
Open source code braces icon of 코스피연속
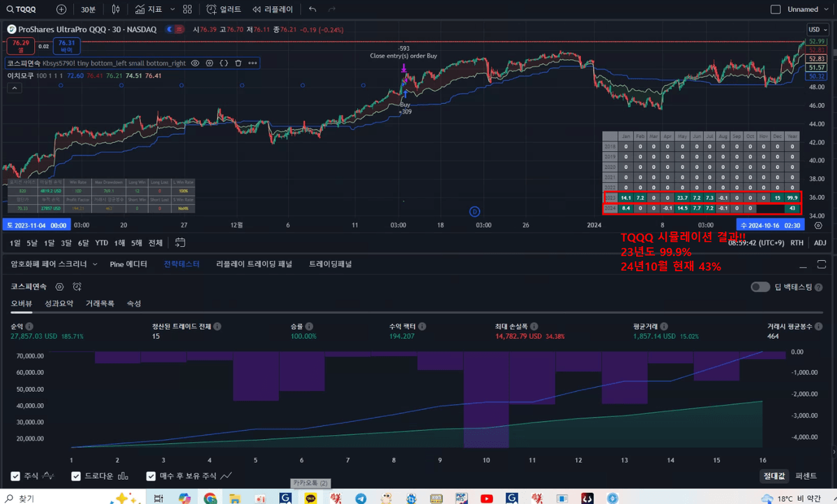[224, 63]
